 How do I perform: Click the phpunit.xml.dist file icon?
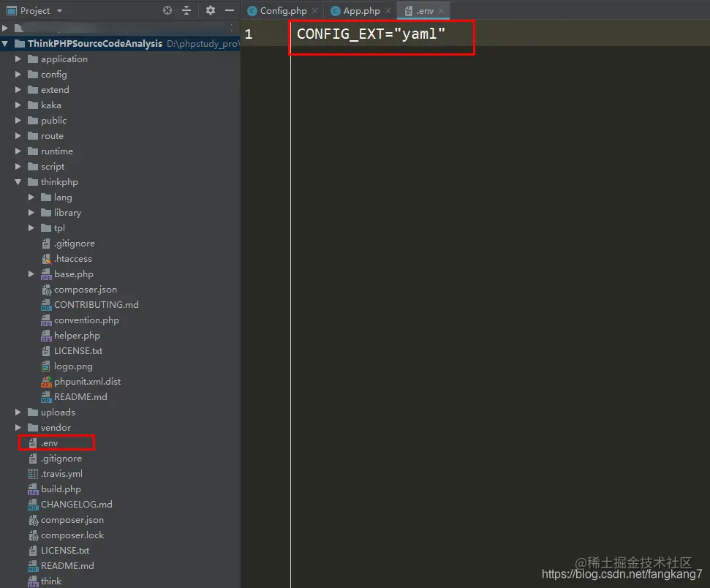pyautogui.click(x=46, y=382)
